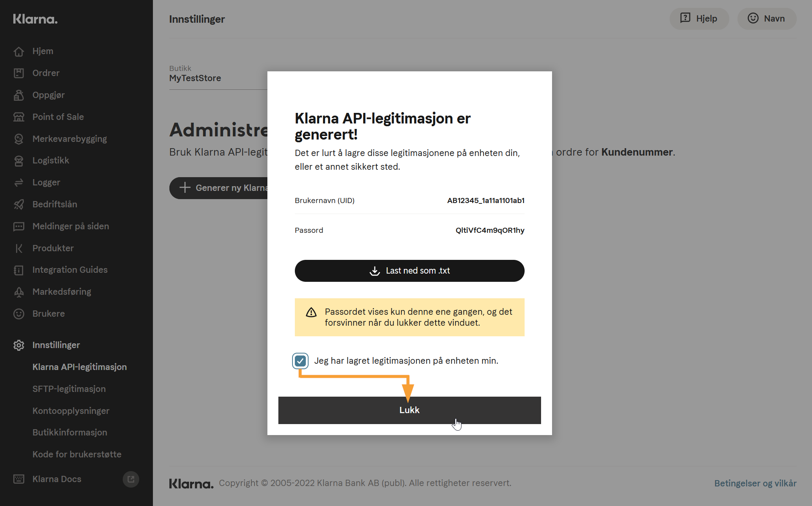Viewport: 812px width, 506px height.
Task: Open Ordrer via its sidebar icon
Action: coord(19,73)
